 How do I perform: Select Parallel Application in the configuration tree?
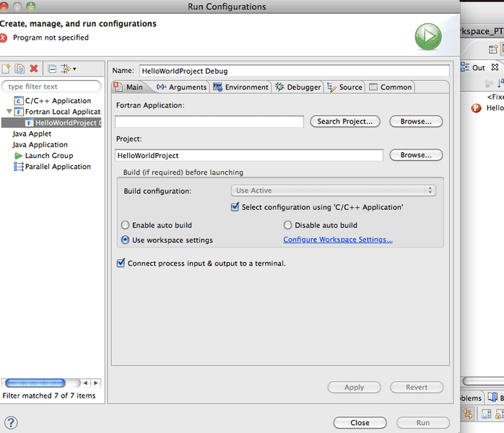[x=58, y=167]
